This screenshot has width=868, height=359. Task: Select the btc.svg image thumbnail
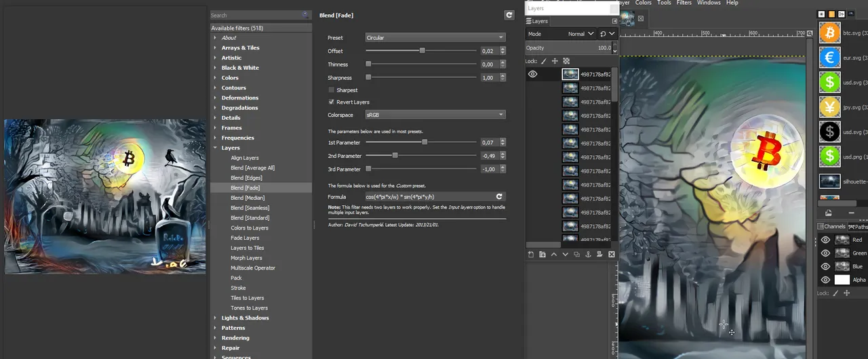(x=829, y=33)
